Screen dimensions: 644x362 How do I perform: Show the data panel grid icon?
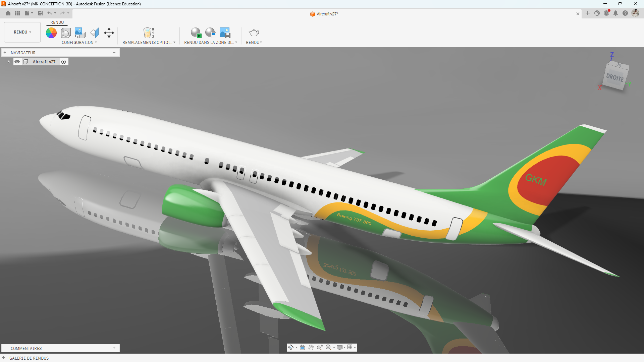point(17,13)
